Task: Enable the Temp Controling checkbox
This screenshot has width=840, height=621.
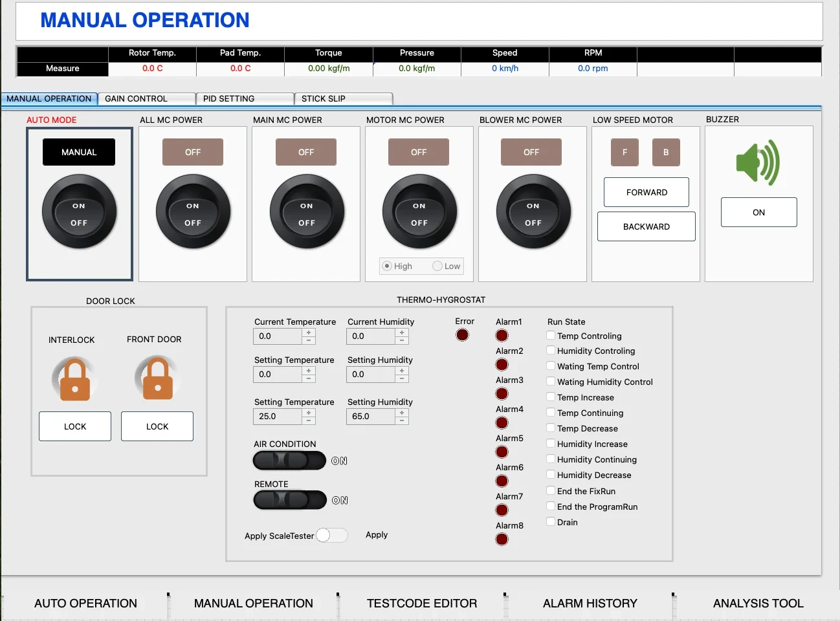Action: (551, 335)
